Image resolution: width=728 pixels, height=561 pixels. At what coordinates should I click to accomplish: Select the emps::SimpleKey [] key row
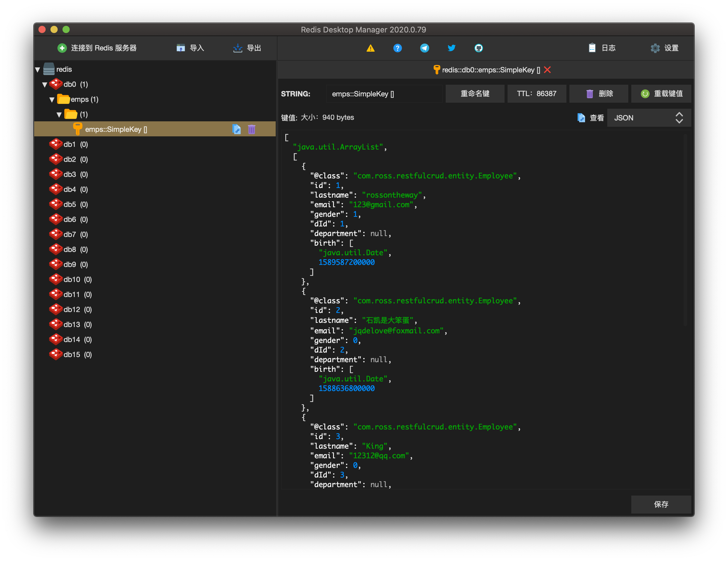click(x=155, y=129)
